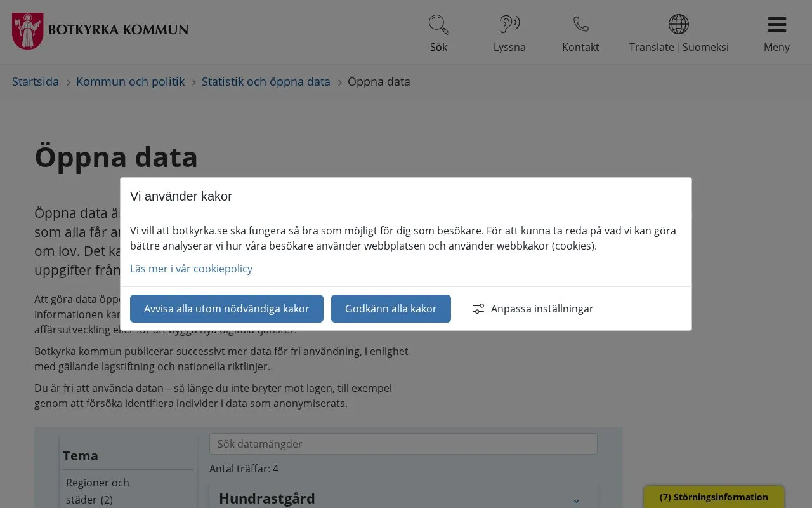Image resolution: width=812 pixels, height=508 pixels.
Task: Click the Öppna data page heading
Action: [116, 157]
